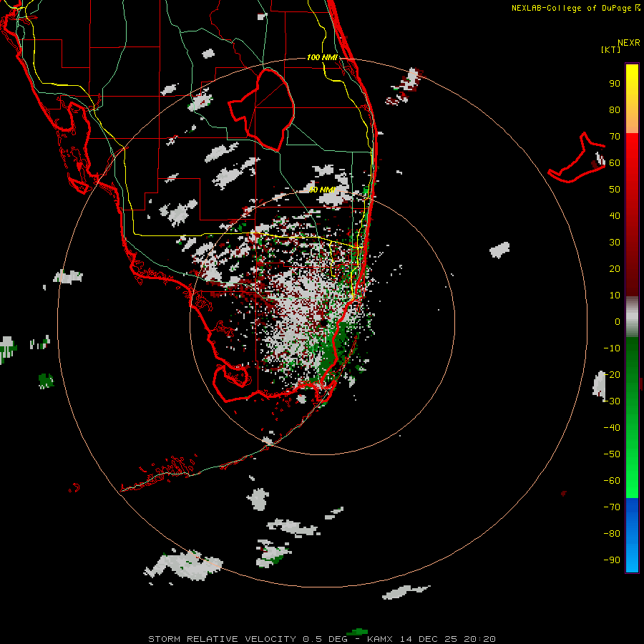Click the 50 NMI range ring label
Image resolution: width=644 pixels, height=644 pixels.
pyautogui.click(x=323, y=190)
